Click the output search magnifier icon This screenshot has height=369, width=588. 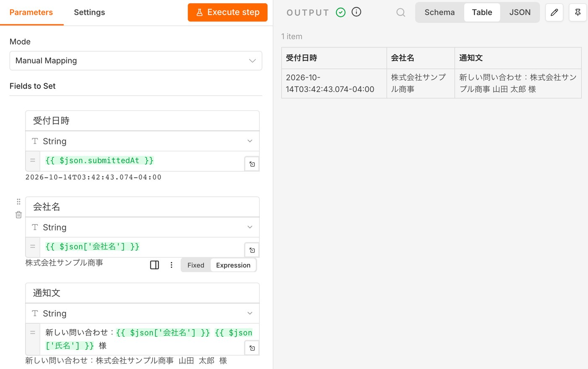coord(401,12)
